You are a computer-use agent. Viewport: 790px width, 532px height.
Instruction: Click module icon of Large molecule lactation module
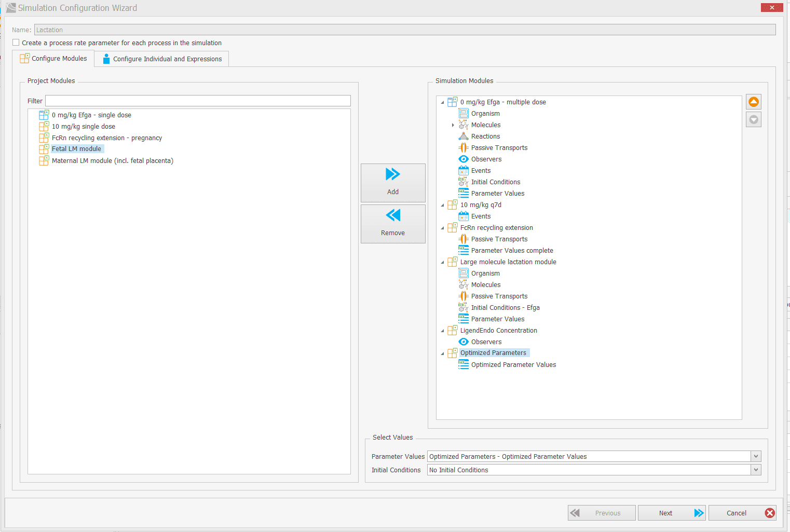(453, 262)
